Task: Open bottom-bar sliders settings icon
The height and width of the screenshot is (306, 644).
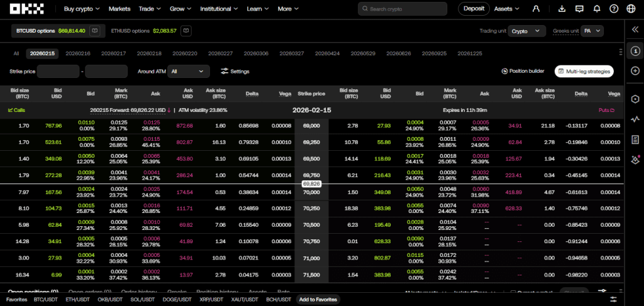Action: (x=614, y=299)
